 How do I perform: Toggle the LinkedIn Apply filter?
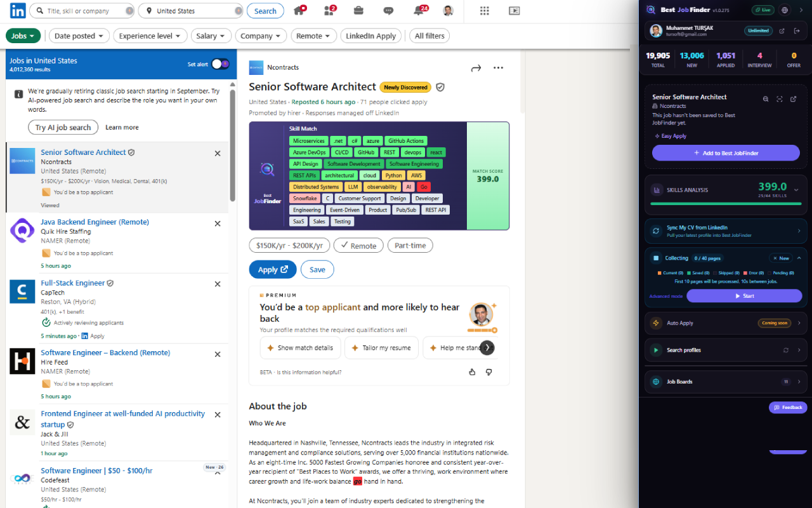coord(371,36)
